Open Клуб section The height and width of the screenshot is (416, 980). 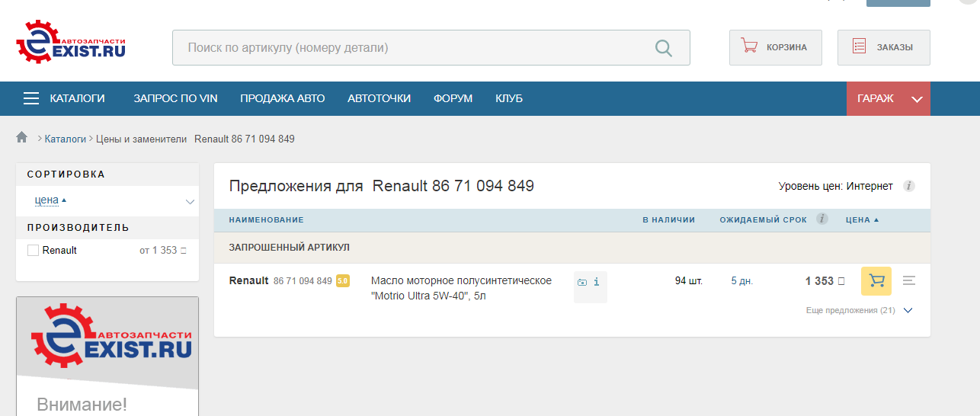coord(509,98)
